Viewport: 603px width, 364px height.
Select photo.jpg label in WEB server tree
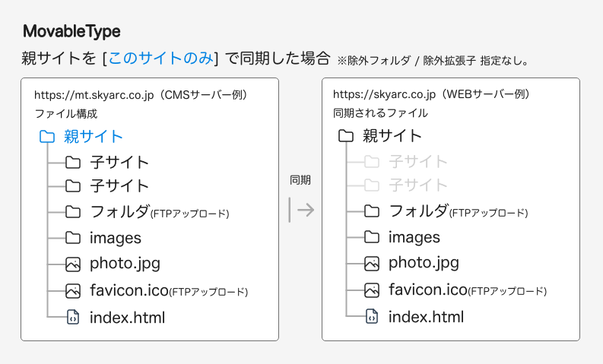coord(424,263)
